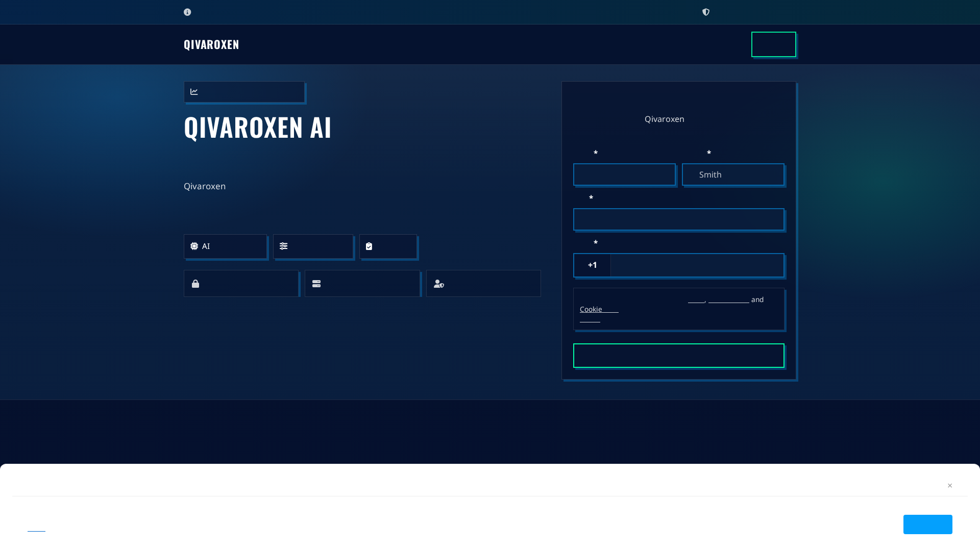This screenshot has height=551, width=980.
Task: Click the sliders/settings feature icon
Action: point(313,246)
